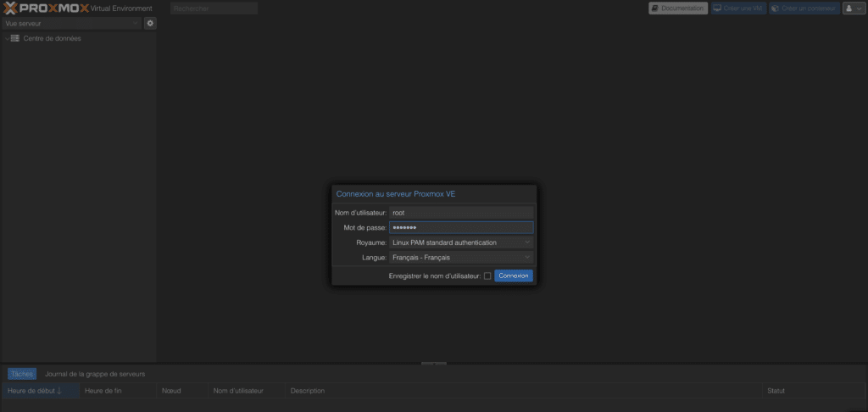The width and height of the screenshot is (868, 412).
Task: Open the user menu dropdown arrow
Action: (860, 8)
